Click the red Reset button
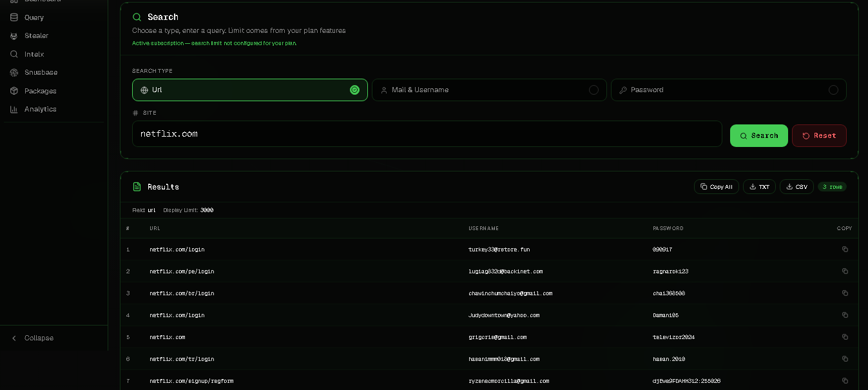 point(819,135)
